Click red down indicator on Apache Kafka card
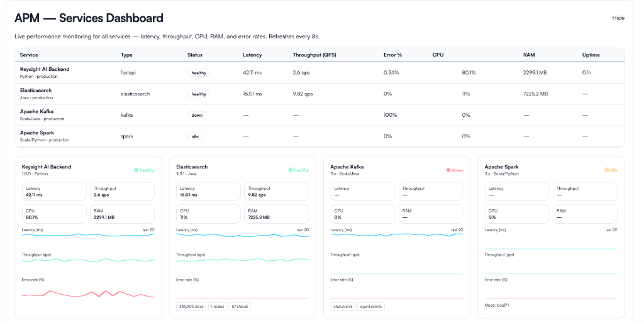The image size is (644, 323). (455, 170)
